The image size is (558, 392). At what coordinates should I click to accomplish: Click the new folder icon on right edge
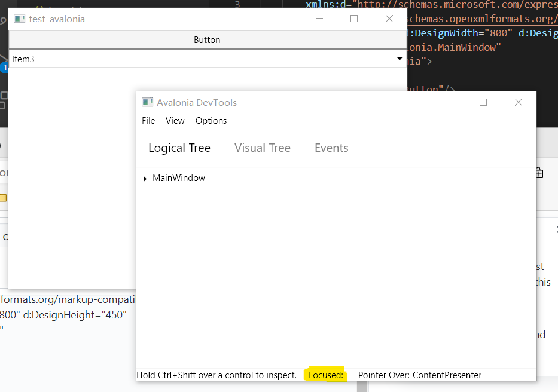[539, 172]
